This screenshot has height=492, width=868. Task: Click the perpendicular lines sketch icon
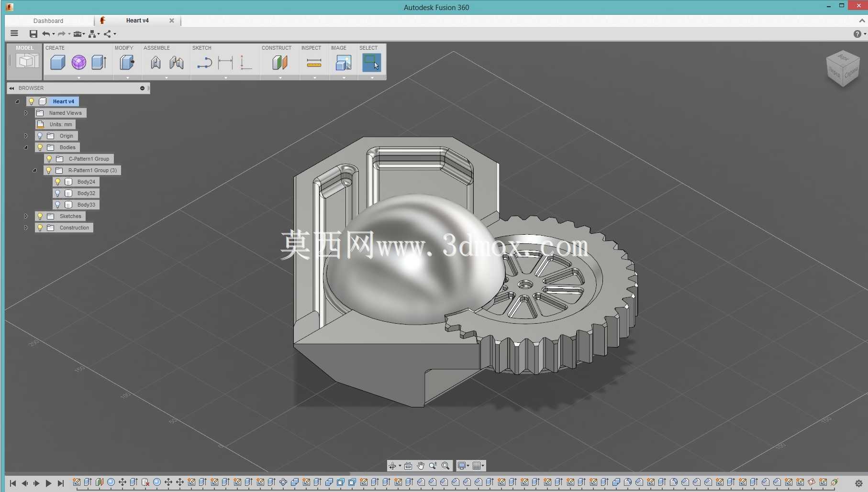(246, 63)
